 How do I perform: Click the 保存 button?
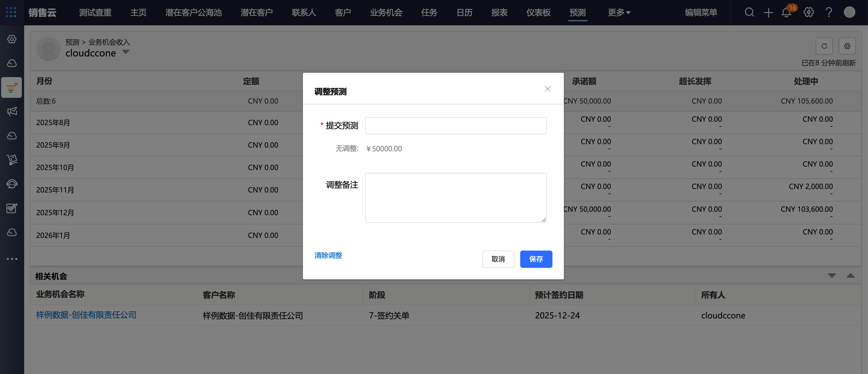tap(536, 259)
